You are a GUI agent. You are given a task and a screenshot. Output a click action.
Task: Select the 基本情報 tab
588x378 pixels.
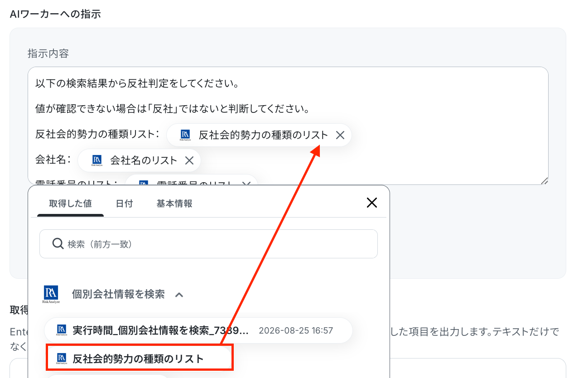[x=174, y=204]
